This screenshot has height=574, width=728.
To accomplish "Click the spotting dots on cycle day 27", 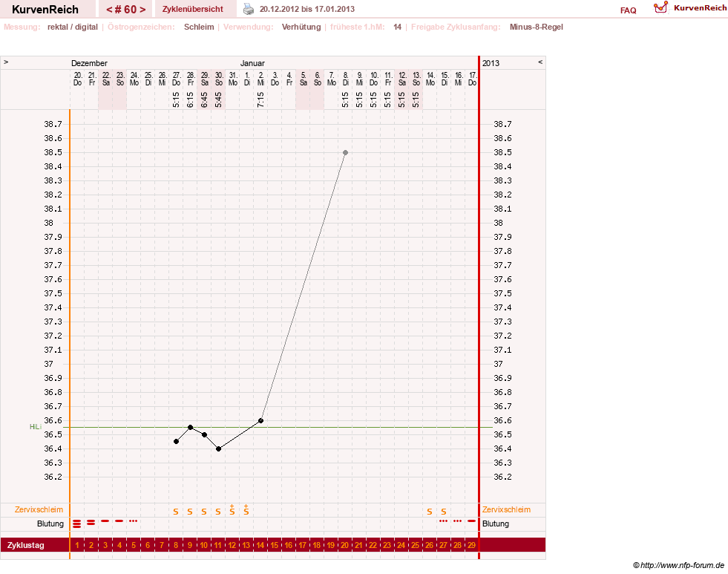I will point(443,521).
